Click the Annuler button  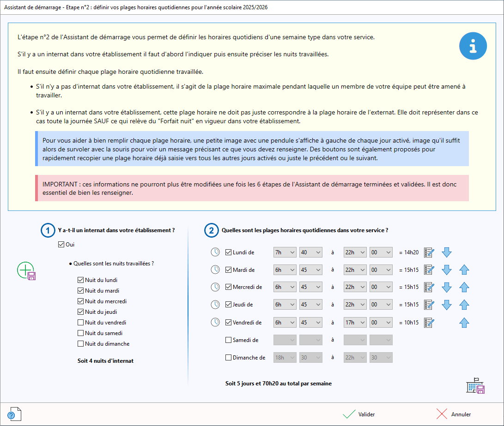tap(454, 414)
